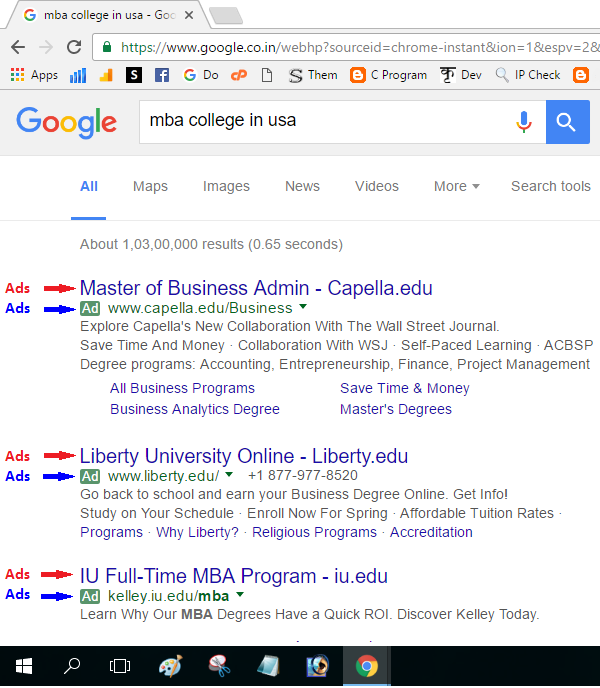Screen dimensions: 600x688
Task: Open the 'Dev' bookmark
Action: [x=461, y=75]
